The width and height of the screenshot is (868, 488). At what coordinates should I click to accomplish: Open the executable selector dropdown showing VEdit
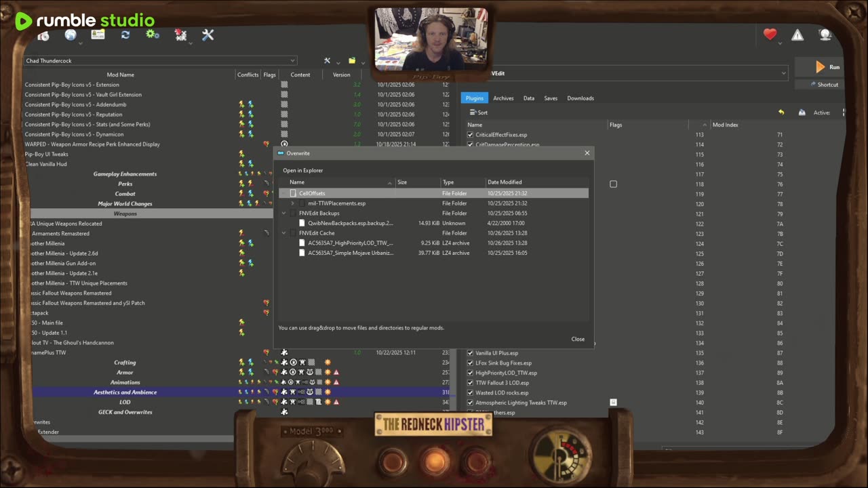click(x=638, y=73)
